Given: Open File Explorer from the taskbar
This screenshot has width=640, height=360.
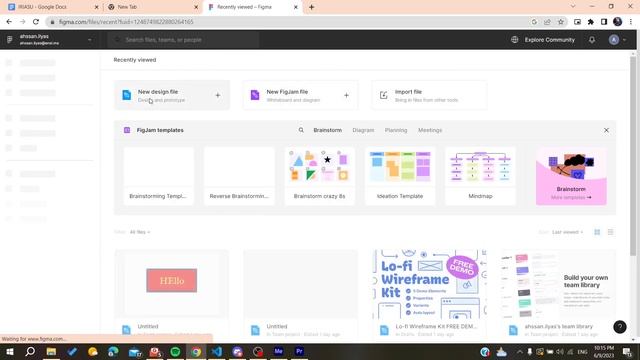Looking at the screenshot, I should point(51,351).
